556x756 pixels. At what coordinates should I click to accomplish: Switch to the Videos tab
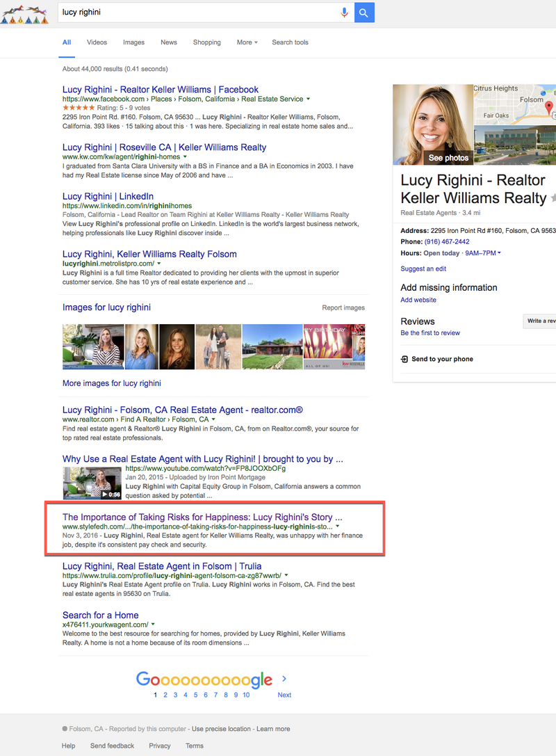pos(97,42)
